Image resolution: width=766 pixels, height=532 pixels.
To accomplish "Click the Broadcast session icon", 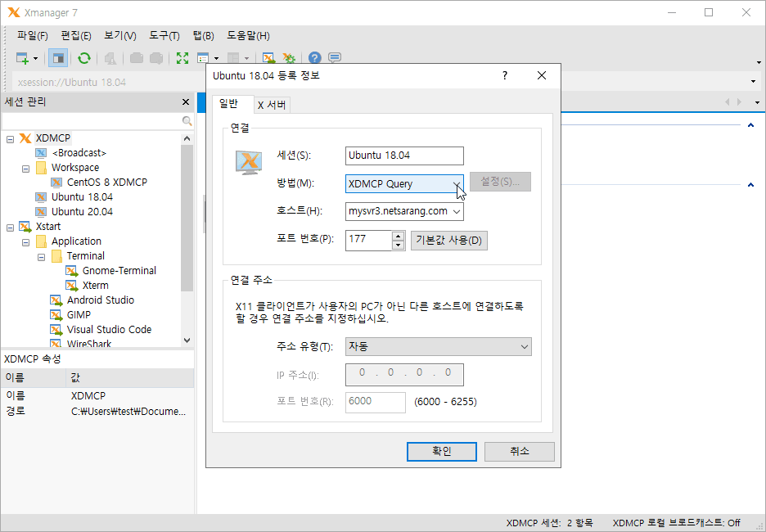I will point(41,153).
